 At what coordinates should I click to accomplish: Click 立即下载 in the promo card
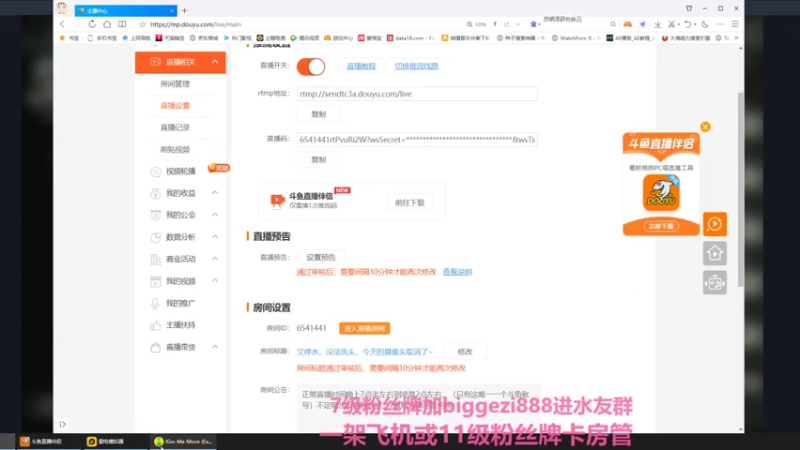coord(661,226)
